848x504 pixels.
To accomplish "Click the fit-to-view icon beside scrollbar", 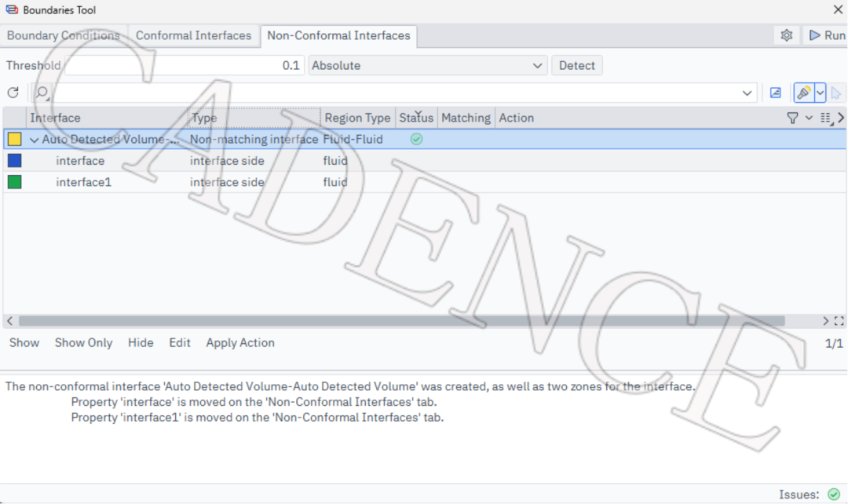I will pyautogui.click(x=839, y=321).
